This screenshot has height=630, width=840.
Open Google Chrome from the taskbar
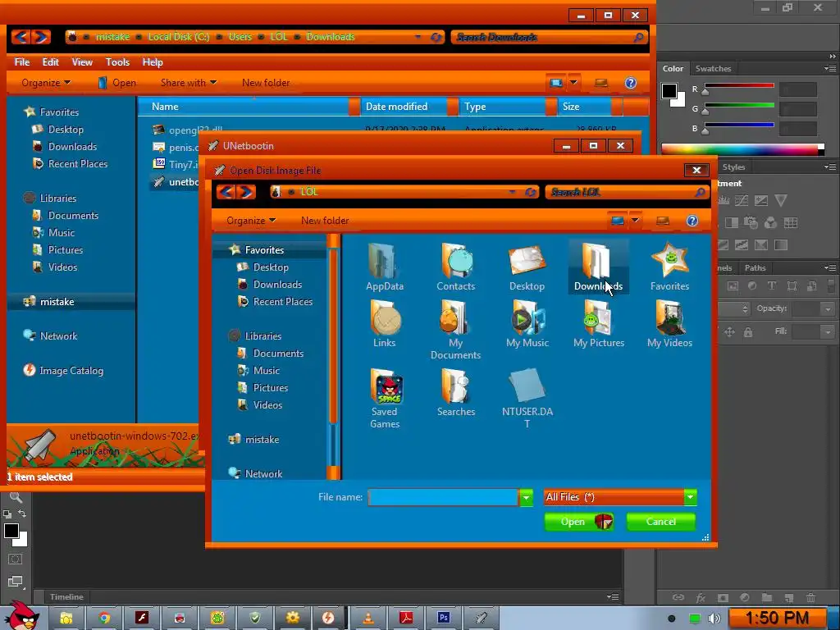104,618
